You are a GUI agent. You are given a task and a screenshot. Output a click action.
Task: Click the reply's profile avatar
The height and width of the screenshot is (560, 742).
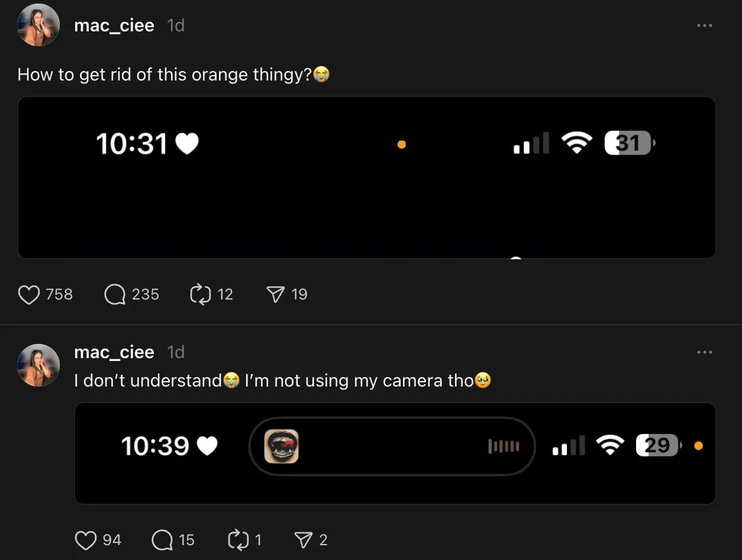pos(38,365)
